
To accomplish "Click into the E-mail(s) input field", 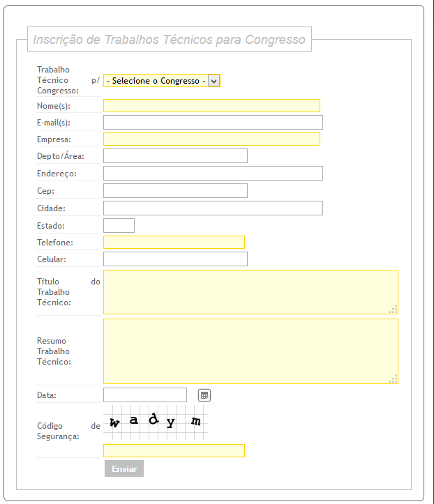I will coord(213,123).
